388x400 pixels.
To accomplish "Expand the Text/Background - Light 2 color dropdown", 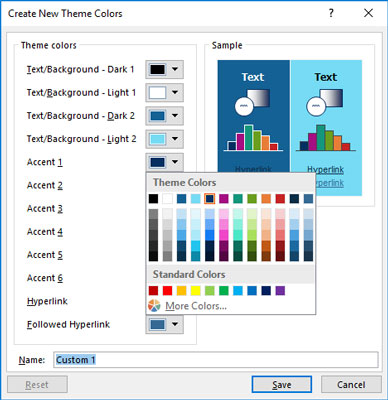I will 165,139.
